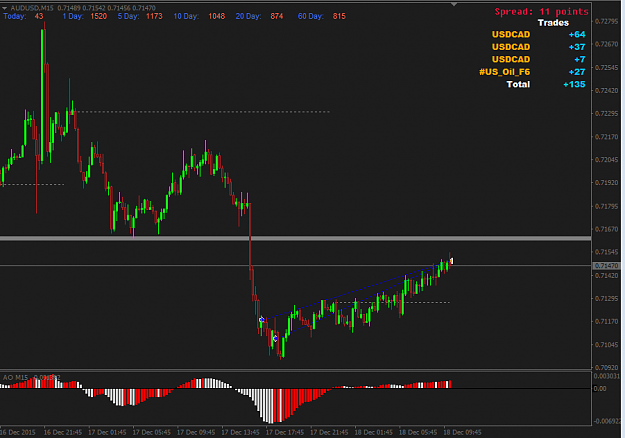The image size is (625, 438).
Task: Click the current price tag 0.71470
Action: [x=606, y=265]
